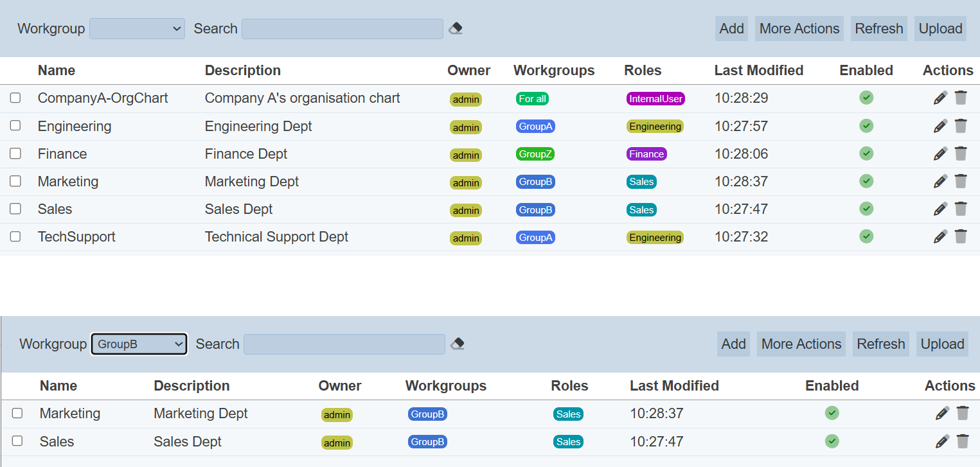This screenshot has height=467, width=980.
Task: Check the TechSupport row checkbox
Action: (15, 236)
